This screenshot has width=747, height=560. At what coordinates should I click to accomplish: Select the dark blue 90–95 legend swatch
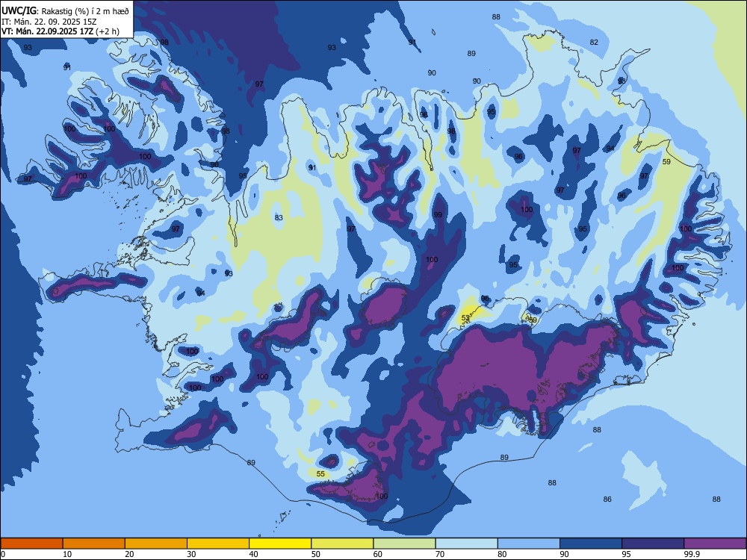click(x=591, y=544)
